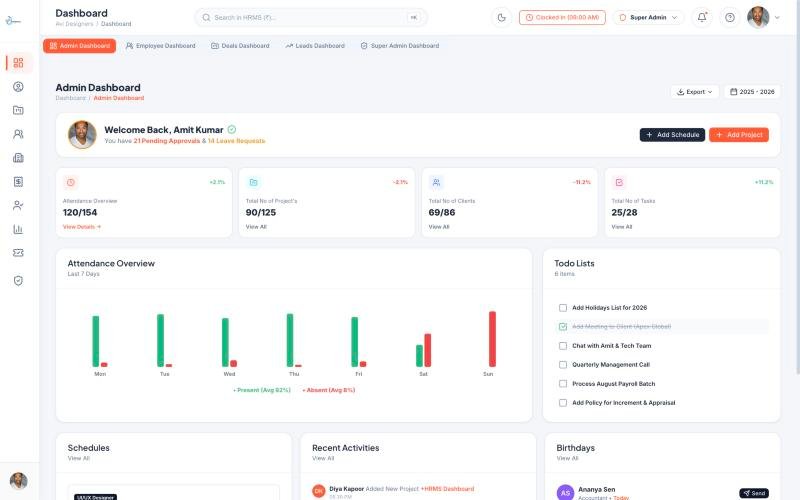Image resolution: width=800 pixels, height=500 pixels.
Task: Click the user profile circle sidebar icon
Action: coord(18,87)
